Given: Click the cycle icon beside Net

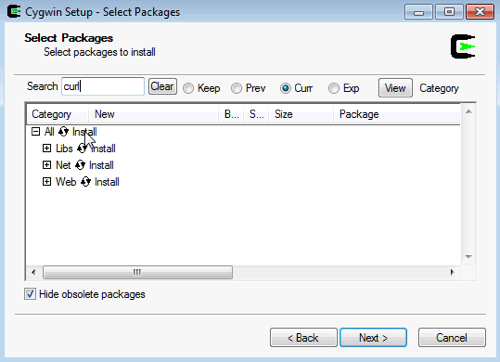Looking at the screenshot, I should click(x=80, y=165).
